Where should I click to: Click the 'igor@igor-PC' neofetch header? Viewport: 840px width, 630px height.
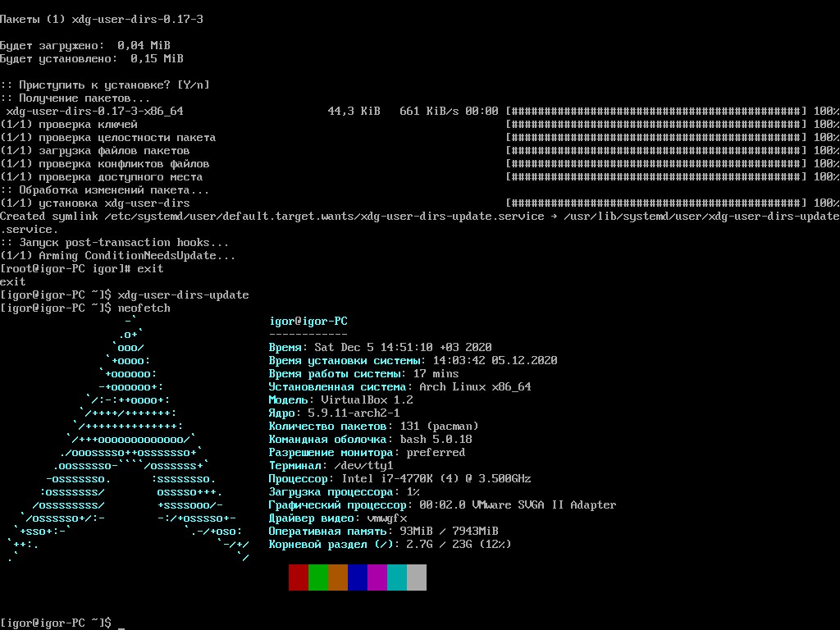click(x=308, y=321)
